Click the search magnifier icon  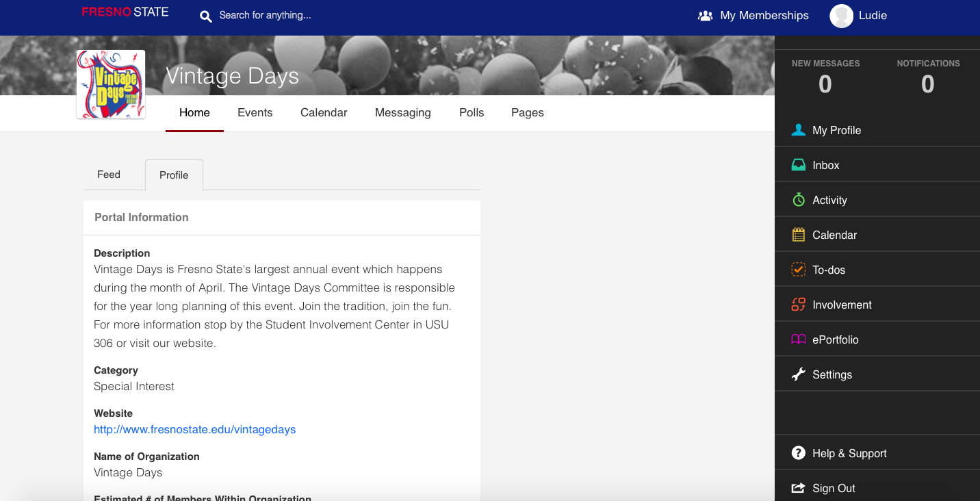click(x=205, y=16)
